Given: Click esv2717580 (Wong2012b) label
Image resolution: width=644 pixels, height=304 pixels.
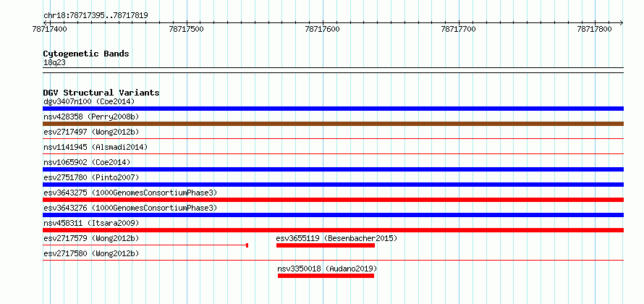Looking at the screenshot, I should 91,253.
